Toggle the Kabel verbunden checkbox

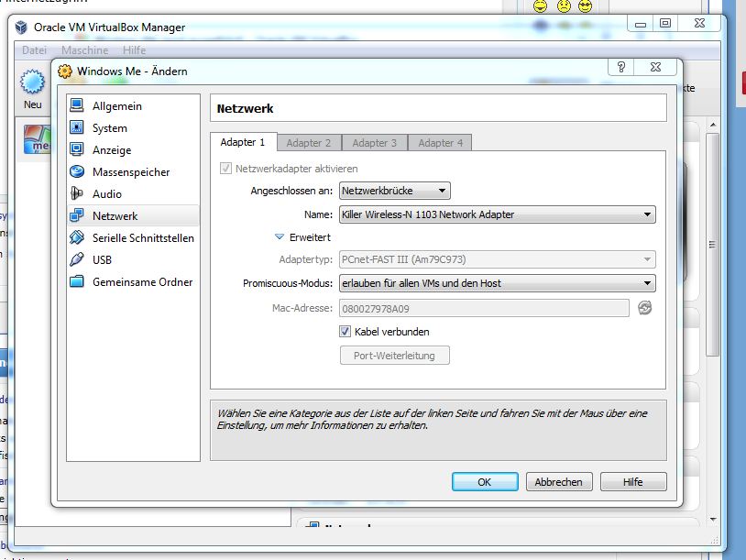pyautogui.click(x=345, y=331)
